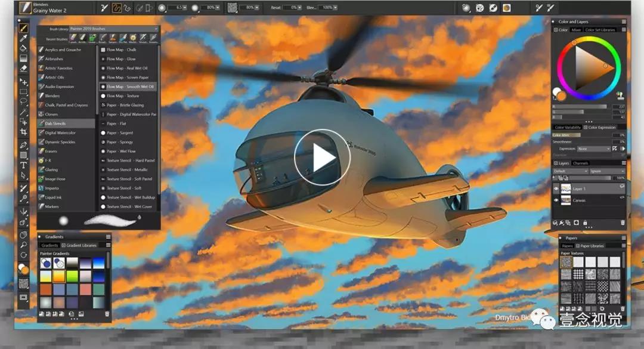
Task: Choose the Eraser tool
Action: coord(24,69)
